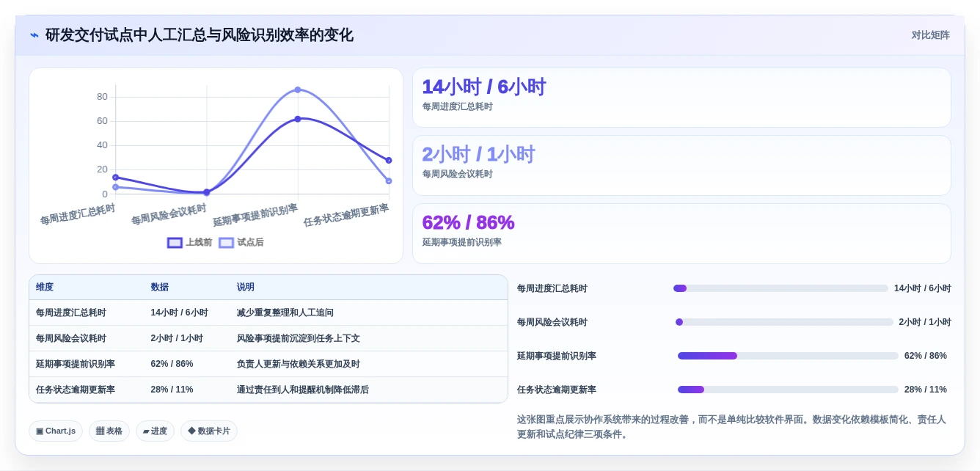980x471 pixels.
Task: Click chart axis label 每周风险会议耗时
Action: point(169,215)
